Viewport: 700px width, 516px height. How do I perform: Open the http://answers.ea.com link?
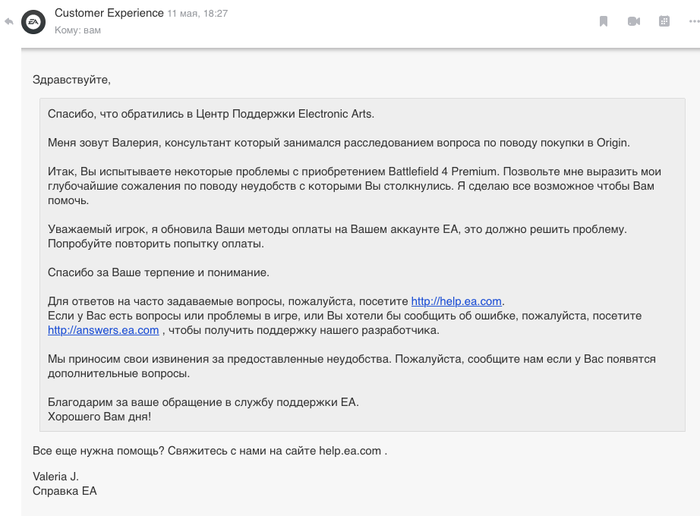(103, 330)
